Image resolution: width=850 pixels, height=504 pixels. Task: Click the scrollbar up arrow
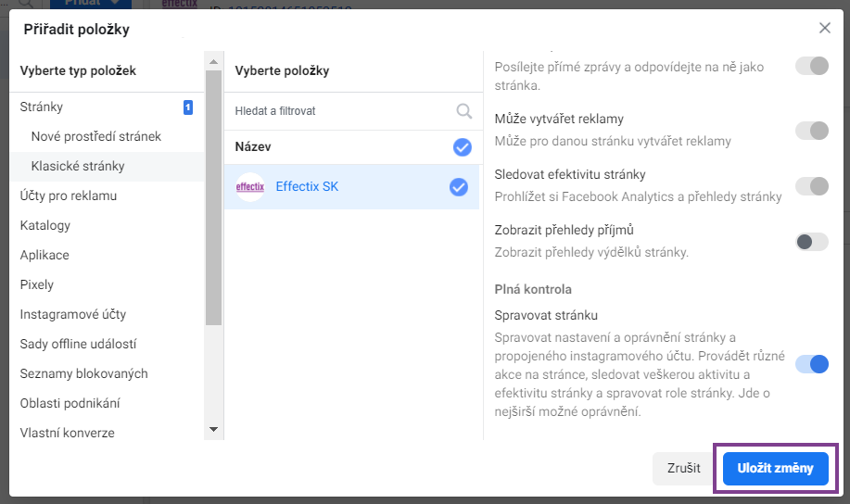click(x=213, y=61)
